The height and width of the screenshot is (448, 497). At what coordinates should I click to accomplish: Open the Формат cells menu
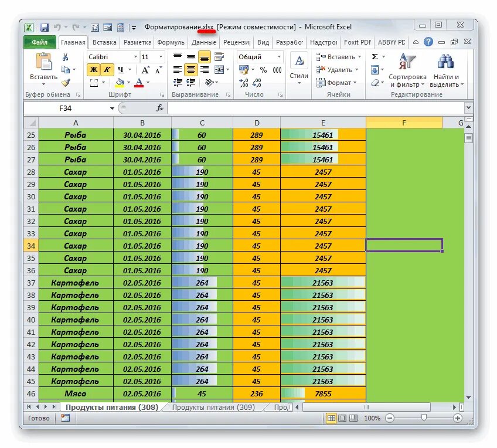[336, 83]
